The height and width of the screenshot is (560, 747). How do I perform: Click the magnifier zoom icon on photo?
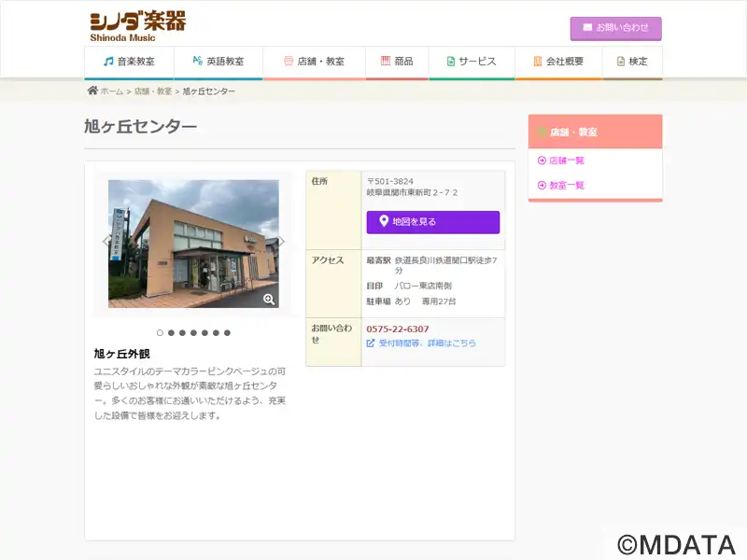(x=269, y=299)
